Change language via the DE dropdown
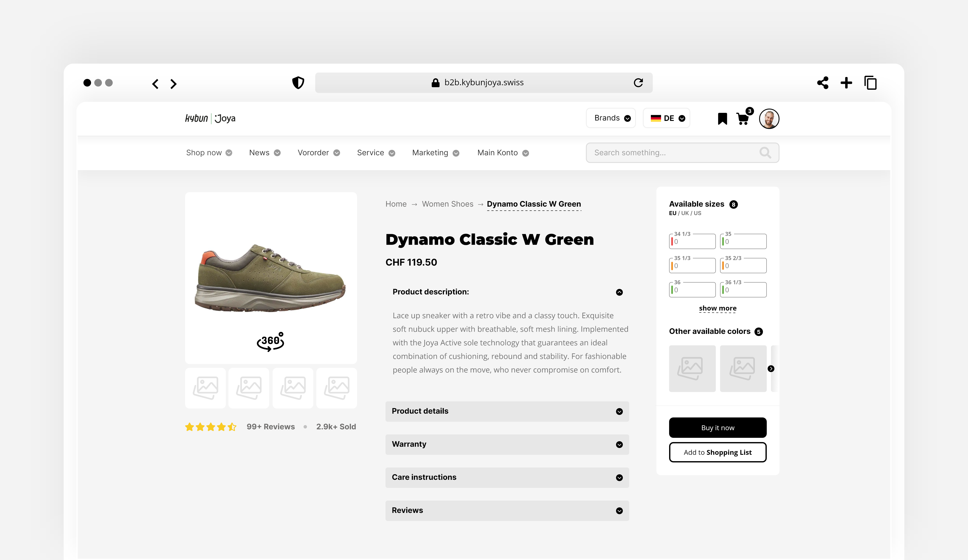The width and height of the screenshot is (968, 560). (667, 118)
